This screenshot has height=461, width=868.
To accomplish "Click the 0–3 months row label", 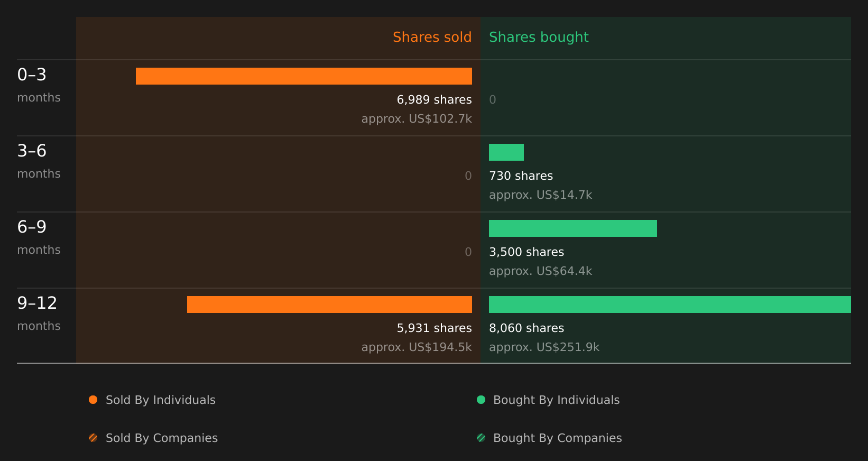I will [x=39, y=86].
